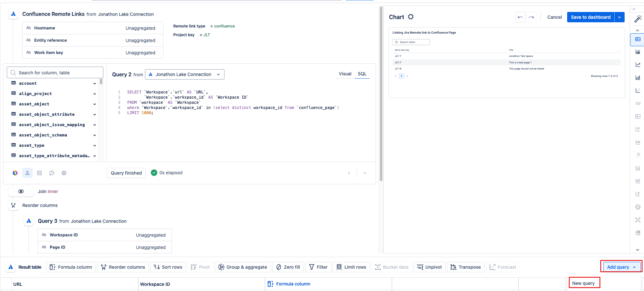Image resolution: width=644 pixels, height=291 pixels.
Task: Click the confluence filter value
Action: 224,26
